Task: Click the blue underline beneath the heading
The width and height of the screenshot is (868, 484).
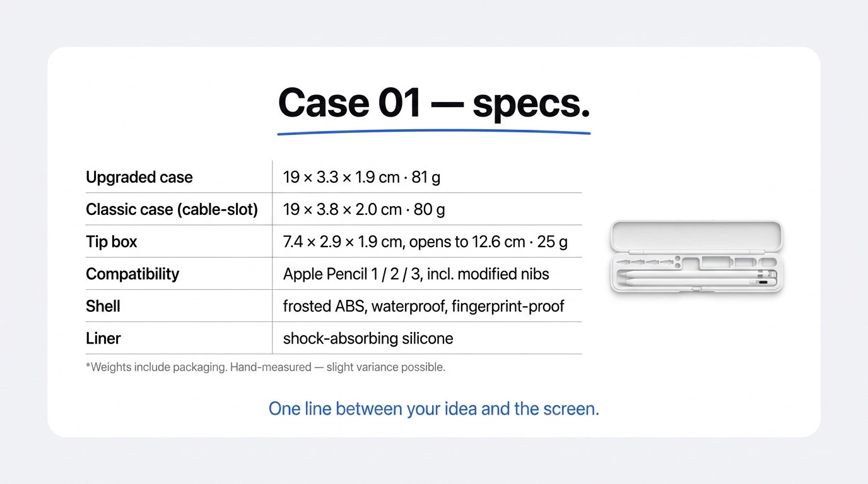Action: point(434,132)
